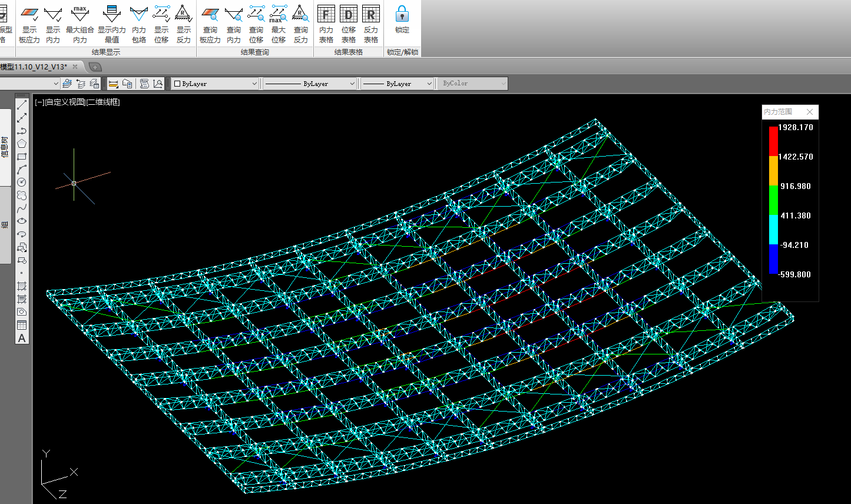Click the 显示反力 (show reactions) icon

click(184, 25)
